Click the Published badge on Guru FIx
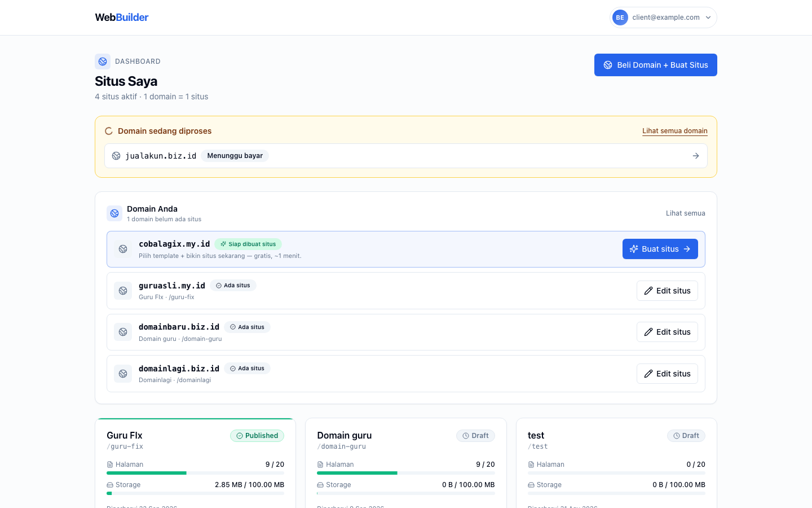812x508 pixels. tap(257, 436)
